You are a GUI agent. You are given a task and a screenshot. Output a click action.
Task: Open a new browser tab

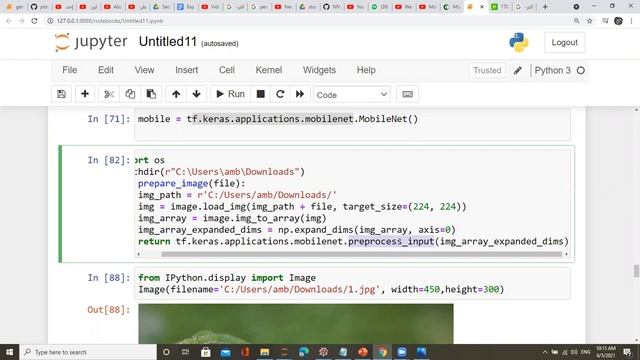545,7
